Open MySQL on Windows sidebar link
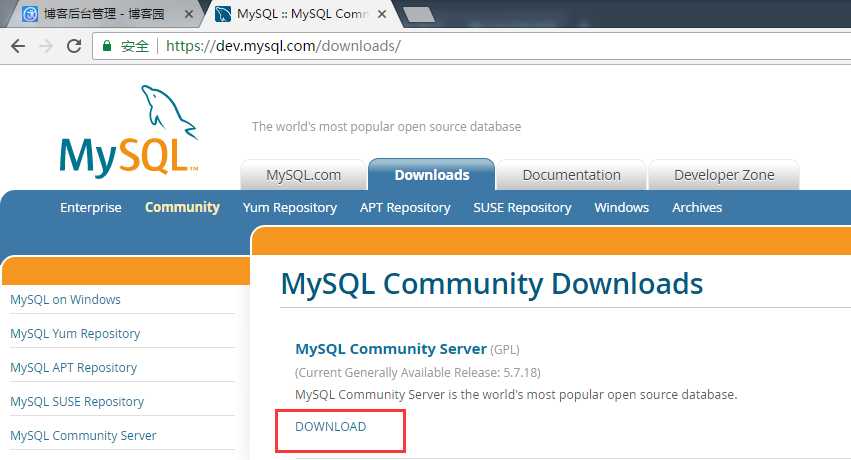 [x=65, y=299]
